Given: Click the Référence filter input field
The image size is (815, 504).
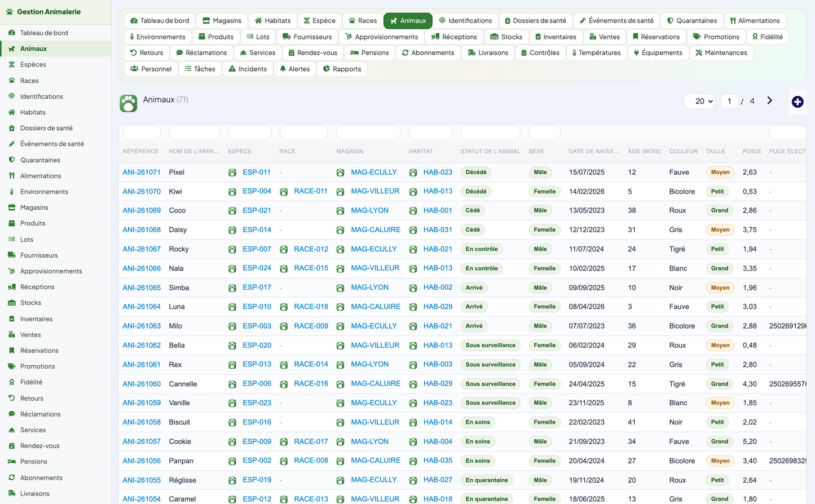Looking at the screenshot, I should pos(142,133).
